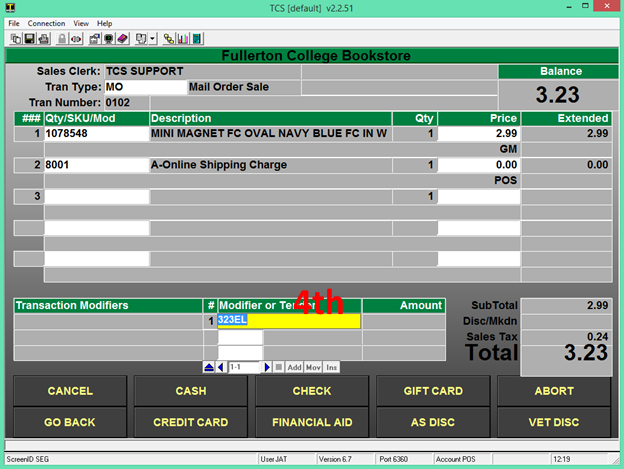
Task: Click the terminal monitor toolbar icon
Action: 108,39
